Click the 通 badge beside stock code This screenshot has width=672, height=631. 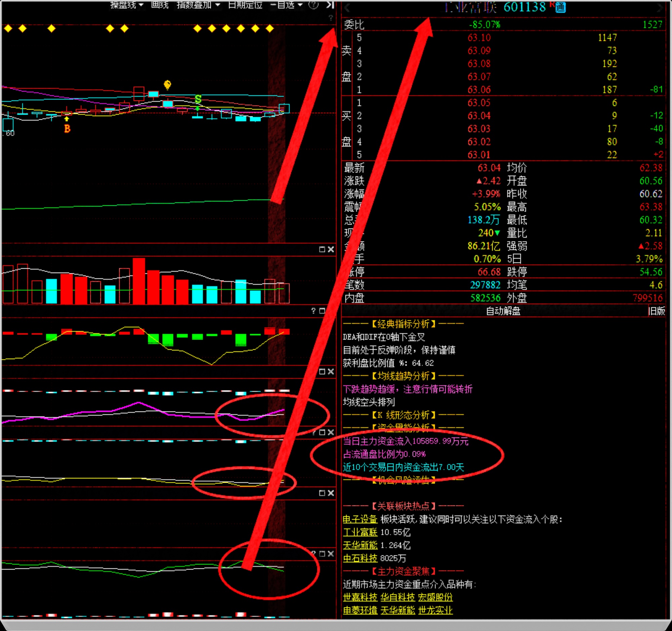point(560,7)
